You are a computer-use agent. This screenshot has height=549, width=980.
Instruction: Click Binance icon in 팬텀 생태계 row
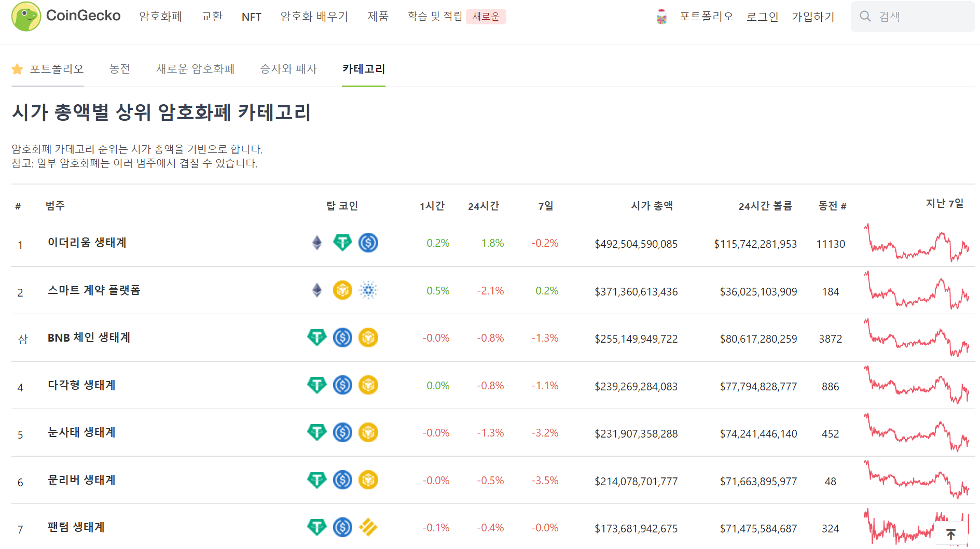tap(368, 527)
